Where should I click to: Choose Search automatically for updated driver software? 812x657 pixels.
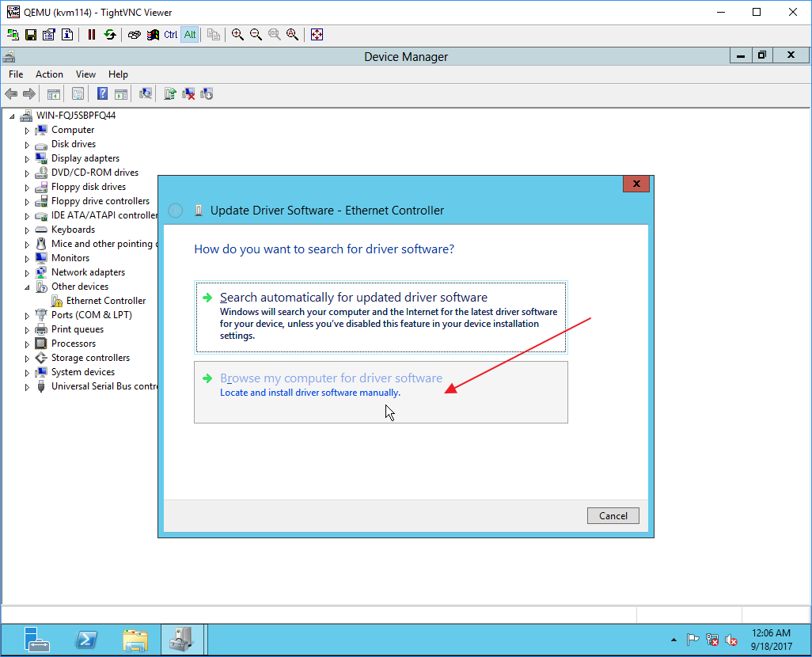click(381, 317)
